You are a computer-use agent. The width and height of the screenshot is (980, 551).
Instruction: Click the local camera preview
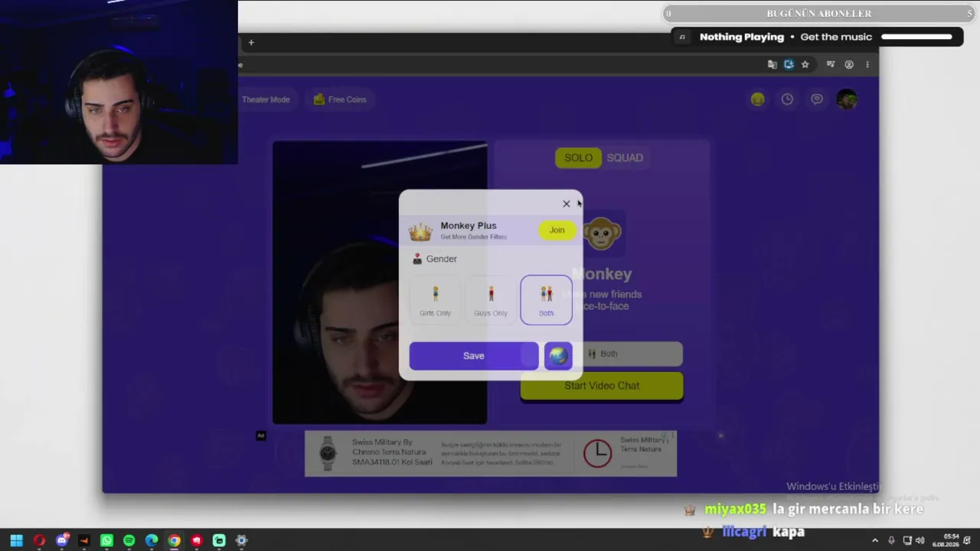click(x=380, y=282)
